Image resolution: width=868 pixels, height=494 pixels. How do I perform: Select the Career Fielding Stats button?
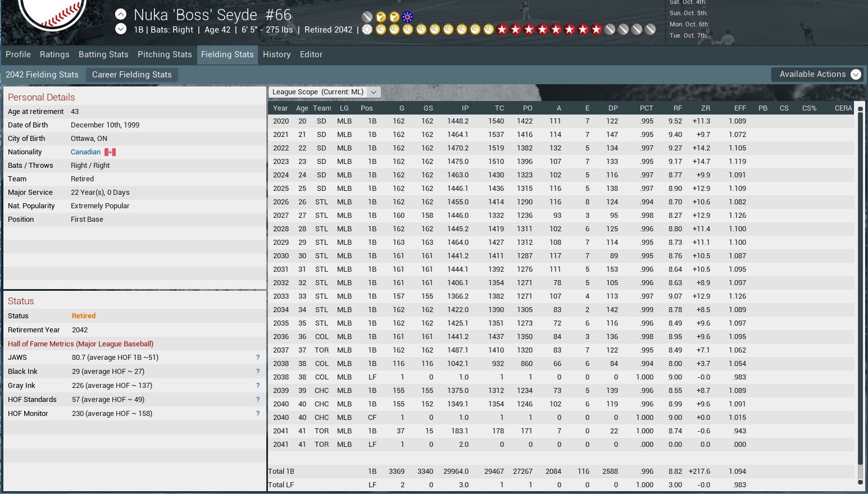[x=132, y=75]
